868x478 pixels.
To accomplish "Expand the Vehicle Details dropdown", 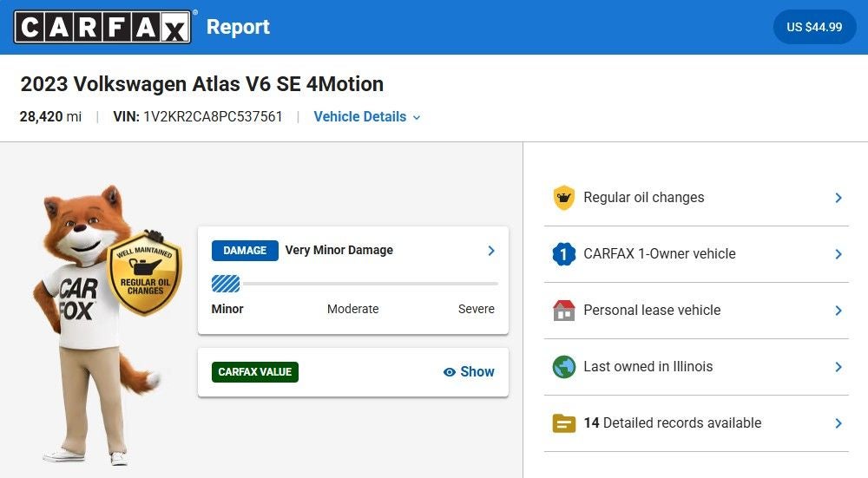I will 366,117.
